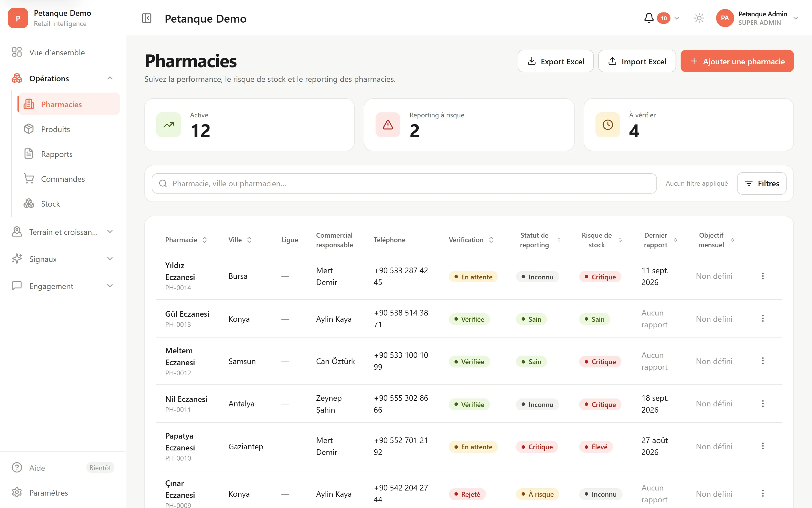Expand Terrain et croissance section
The width and height of the screenshot is (812, 508).
110,231
